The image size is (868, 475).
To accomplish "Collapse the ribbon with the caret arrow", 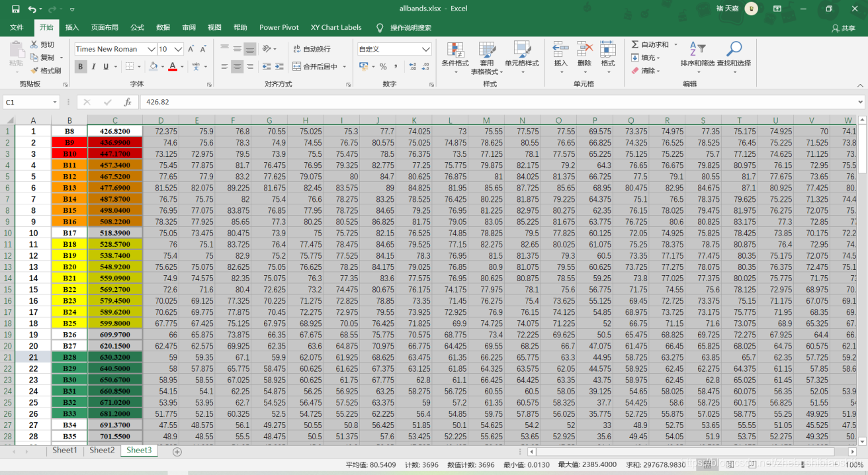I will point(859,85).
